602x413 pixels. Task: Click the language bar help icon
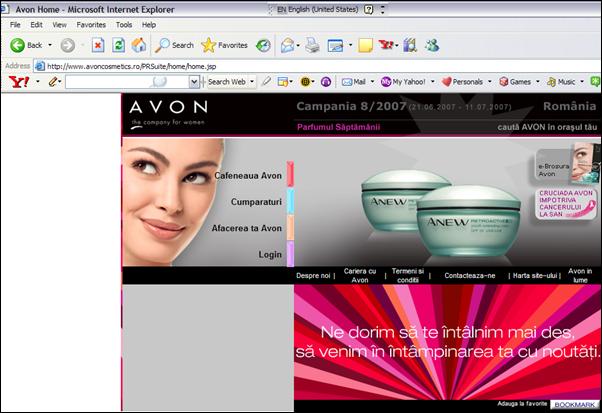pos(369,10)
